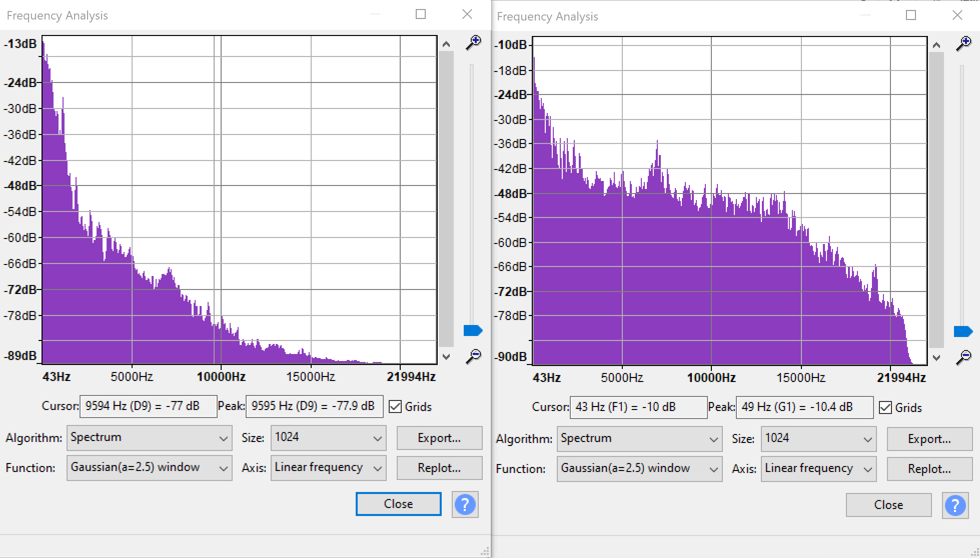980x558 pixels.
Task: Disable Grids in the right window
Action: point(886,407)
